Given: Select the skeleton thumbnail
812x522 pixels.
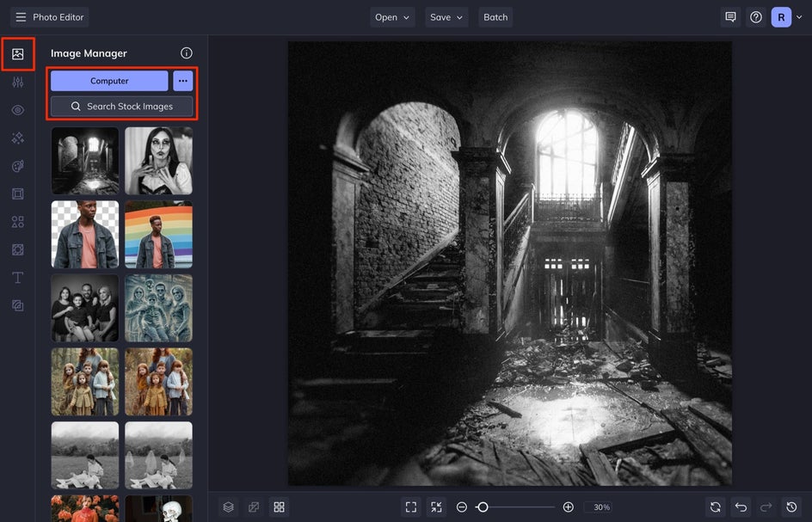Looking at the screenshot, I should [x=158, y=508].
